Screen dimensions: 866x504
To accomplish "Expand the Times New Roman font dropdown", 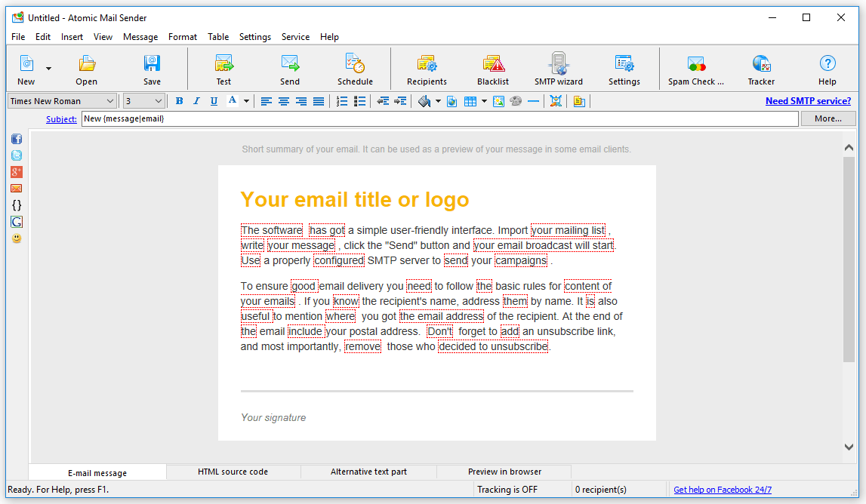I will pos(109,101).
